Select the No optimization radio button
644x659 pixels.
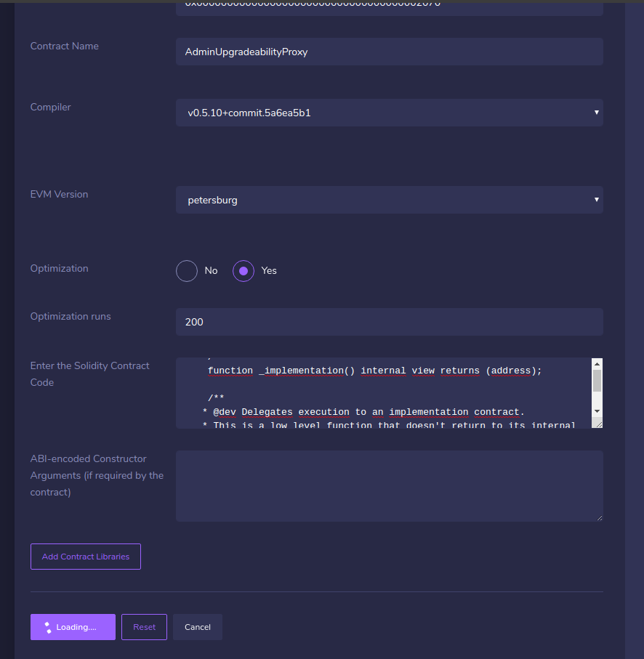[x=187, y=271]
